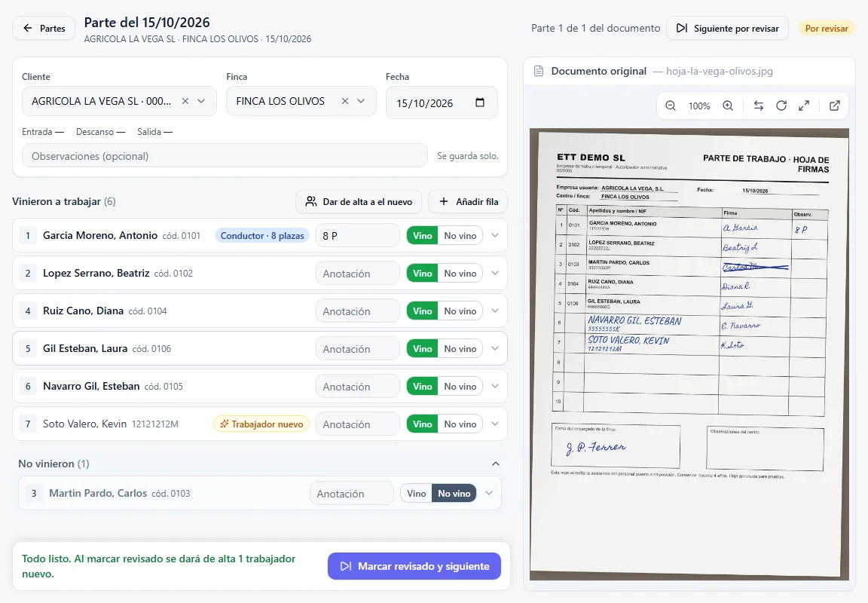Flip the document with the swap arrows icon
This screenshot has width=868, height=603.
click(759, 106)
